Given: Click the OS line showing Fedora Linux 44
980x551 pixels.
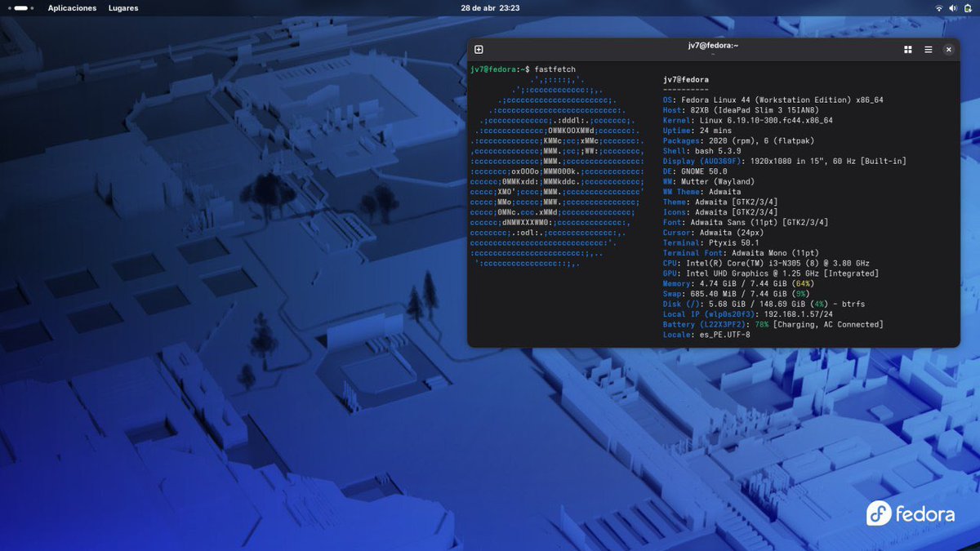Looking at the screenshot, I should (773, 100).
